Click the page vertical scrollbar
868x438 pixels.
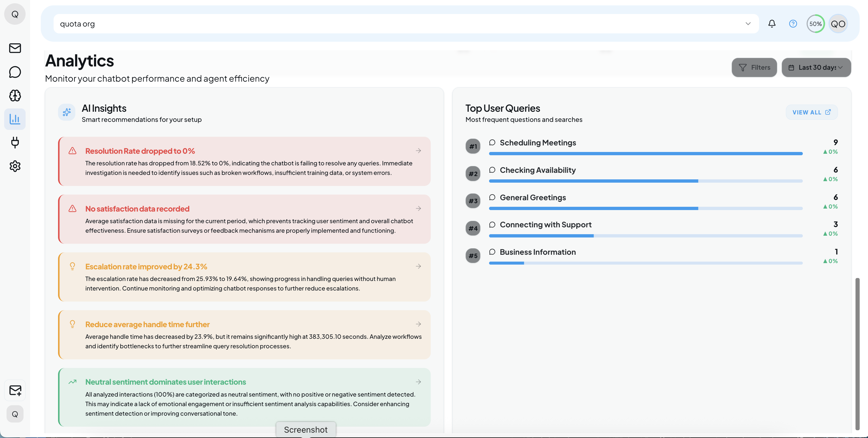(x=857, y=353)
